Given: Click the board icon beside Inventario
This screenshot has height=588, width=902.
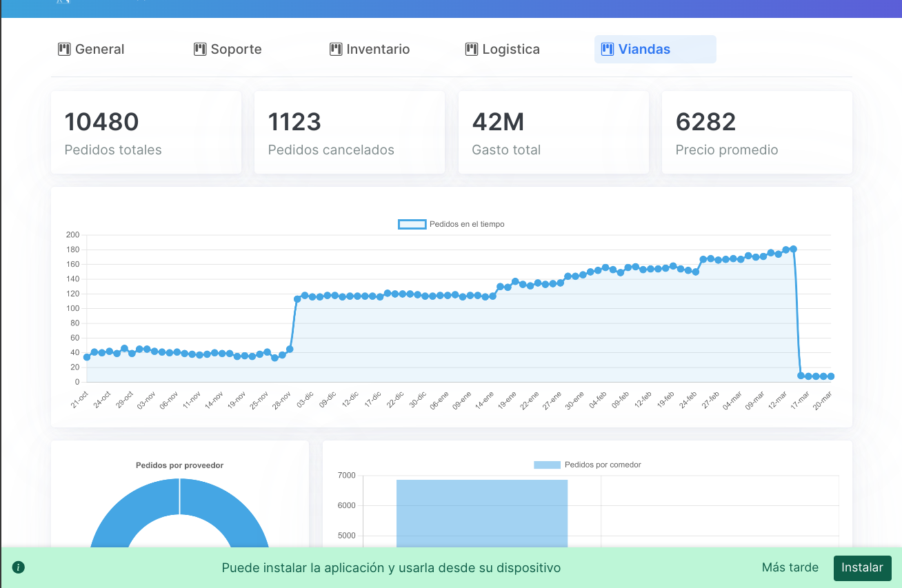Looking at the screenshot, I should (x=336, y=49).
